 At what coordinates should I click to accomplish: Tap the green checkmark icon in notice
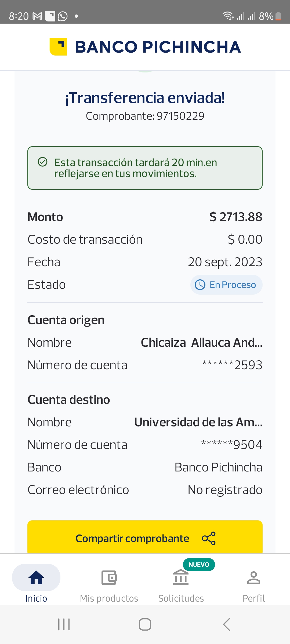[x=42, y=162]
